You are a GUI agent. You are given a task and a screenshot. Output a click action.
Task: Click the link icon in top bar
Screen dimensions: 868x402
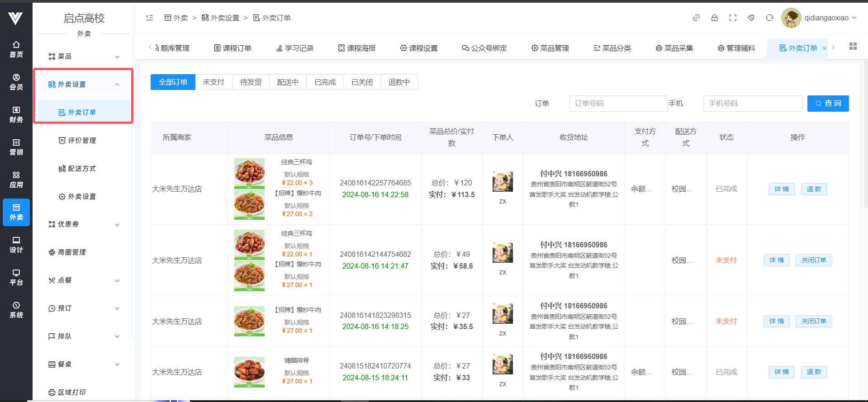pos(696,18)
